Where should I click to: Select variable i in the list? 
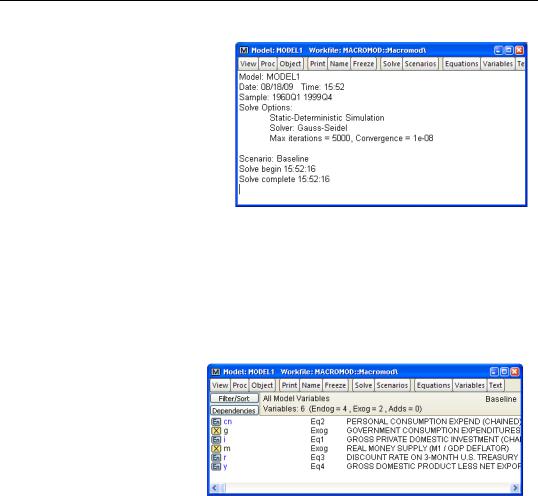coord(224,440)
